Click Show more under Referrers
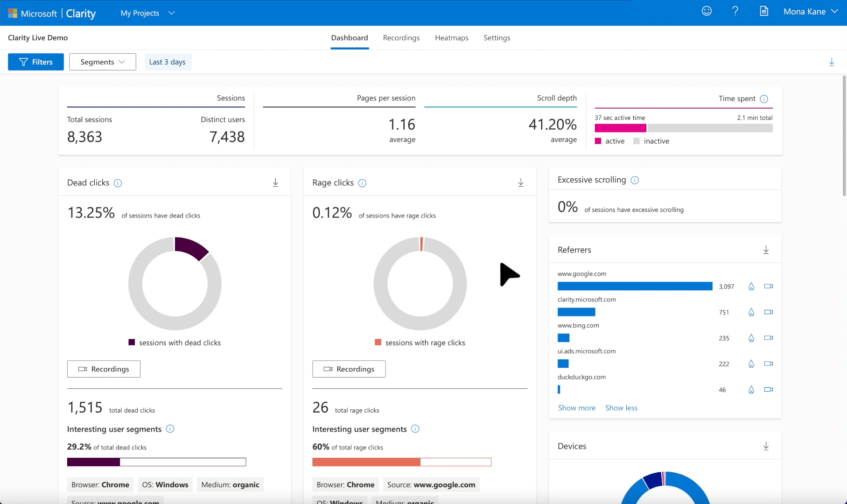The image size is (847, 504). pyautogui.click(x=577, y=408)
